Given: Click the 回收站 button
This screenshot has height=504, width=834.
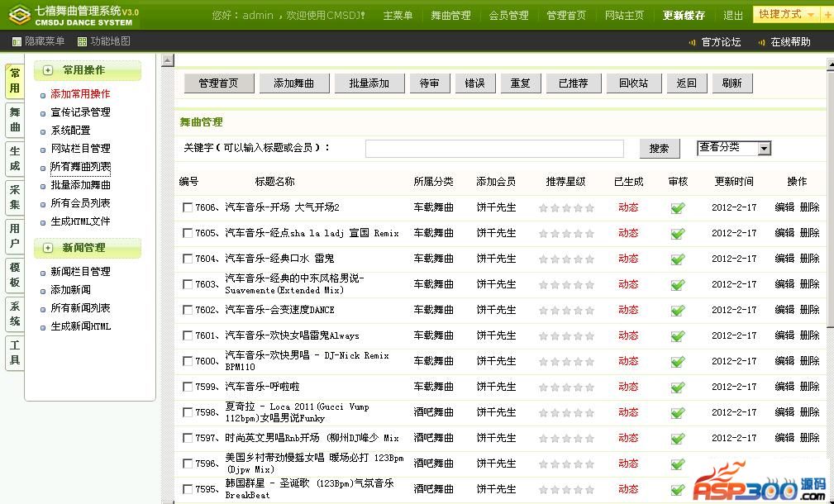Looking at the screenshot, I should click(x=633, y=83).
